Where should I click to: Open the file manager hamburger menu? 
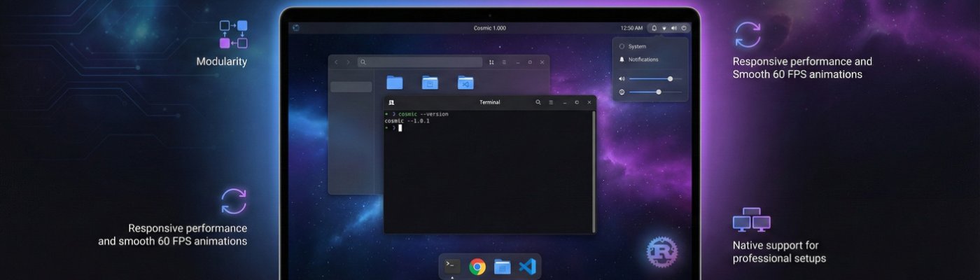click(504, 62)
